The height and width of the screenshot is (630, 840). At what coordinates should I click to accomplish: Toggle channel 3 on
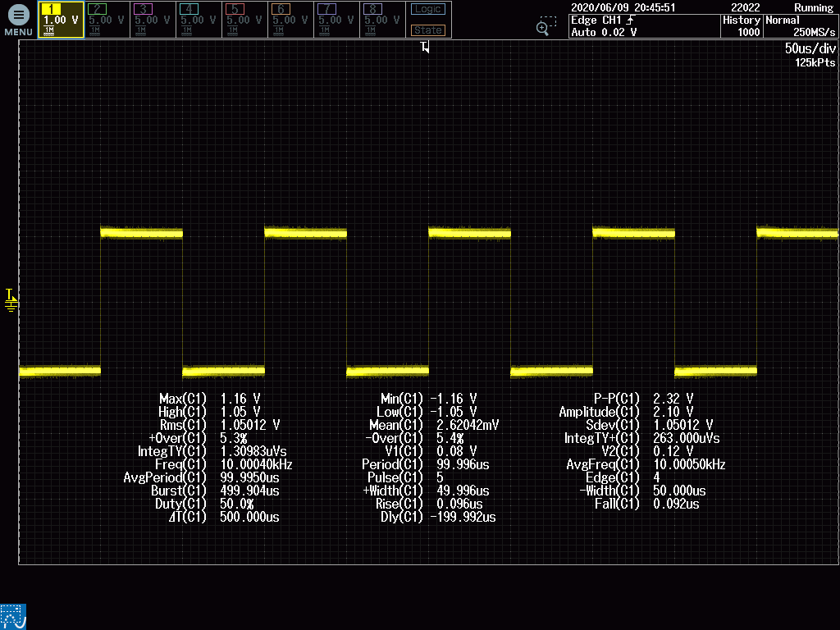pos(153,20)
